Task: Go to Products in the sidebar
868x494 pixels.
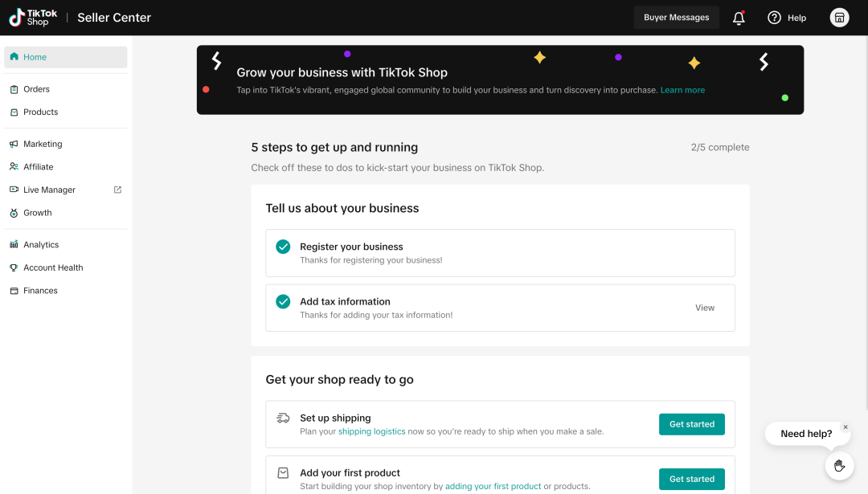Action: tap(40, 112)
